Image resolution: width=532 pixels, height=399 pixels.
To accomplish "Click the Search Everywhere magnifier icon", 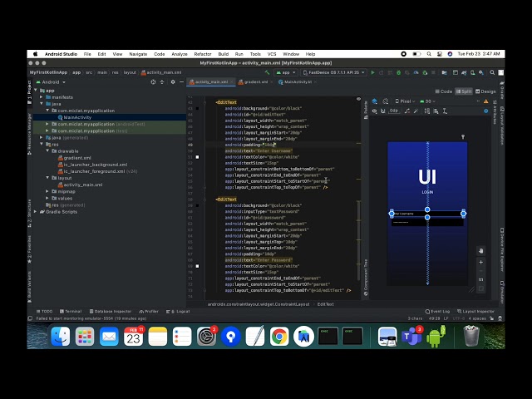I will click(x=492, y=72).
